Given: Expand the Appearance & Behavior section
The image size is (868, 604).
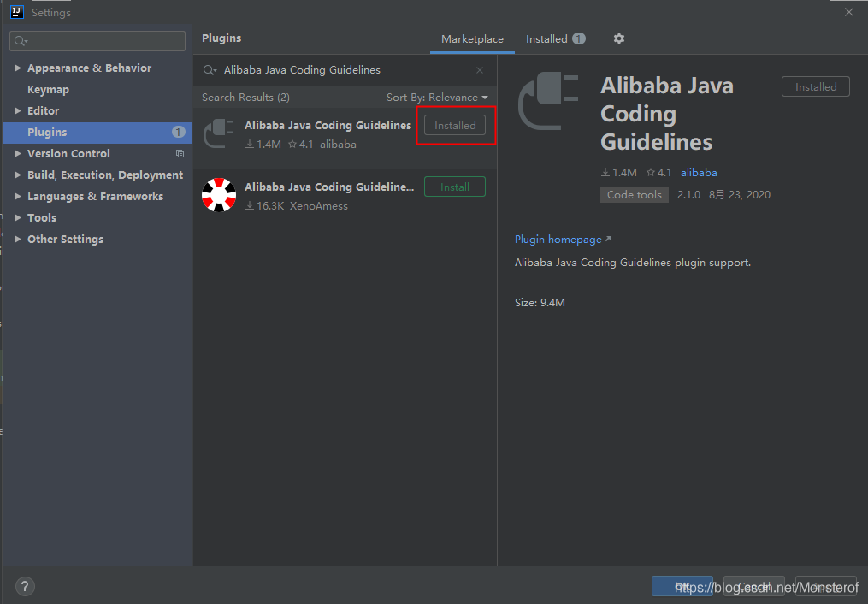Looking at the screenshot, I should pos(18,68).
